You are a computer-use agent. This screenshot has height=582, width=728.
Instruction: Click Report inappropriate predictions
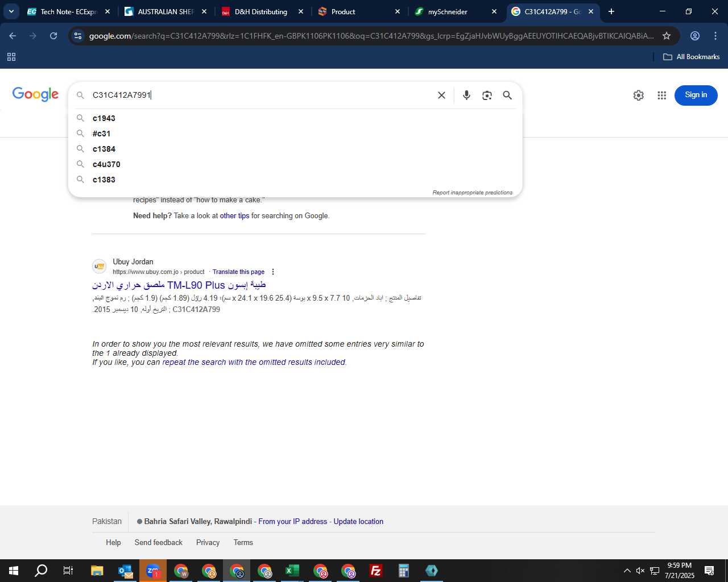(x=472, y=193)
